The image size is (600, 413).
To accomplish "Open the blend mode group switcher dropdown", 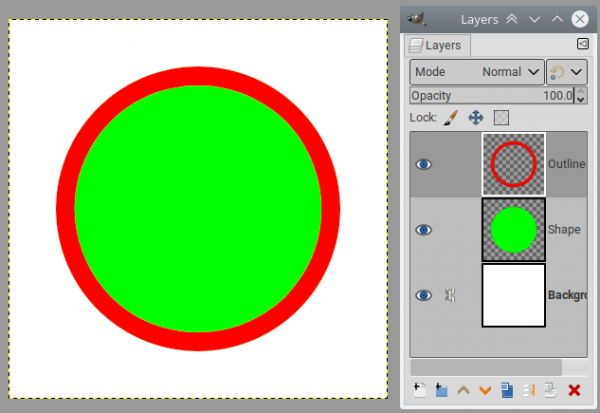I will click(567, 72).
